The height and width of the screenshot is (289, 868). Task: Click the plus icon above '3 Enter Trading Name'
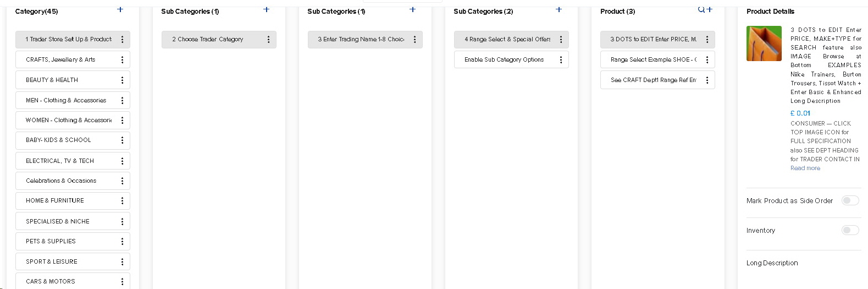(413, 9)
